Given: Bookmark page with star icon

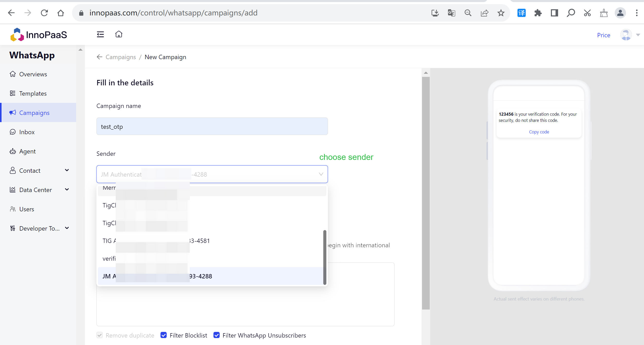Looking at the screenshot, I should 501,13.
